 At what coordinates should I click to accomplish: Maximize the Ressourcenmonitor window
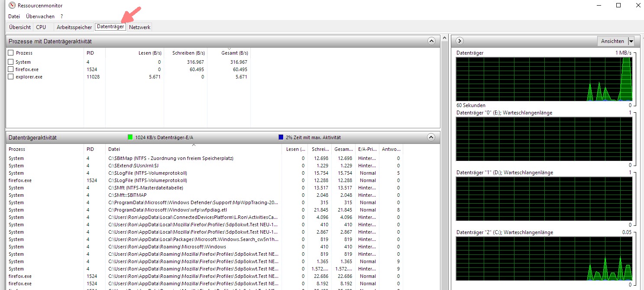click(x=618, y=5)
